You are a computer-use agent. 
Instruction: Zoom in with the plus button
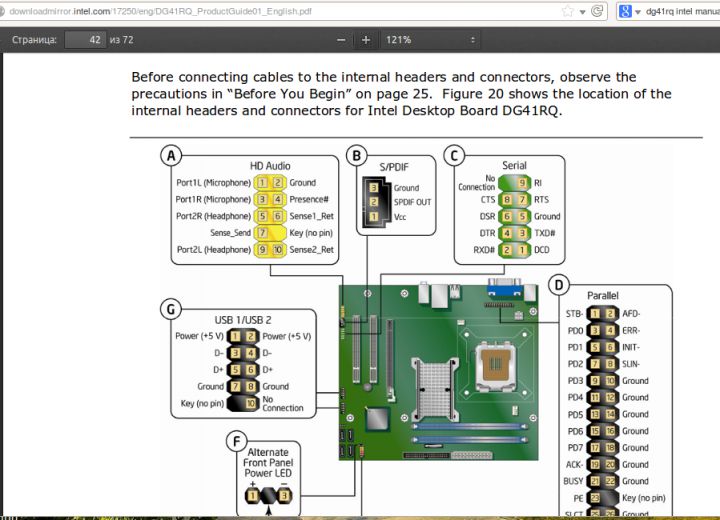click(x=366, y=40)
